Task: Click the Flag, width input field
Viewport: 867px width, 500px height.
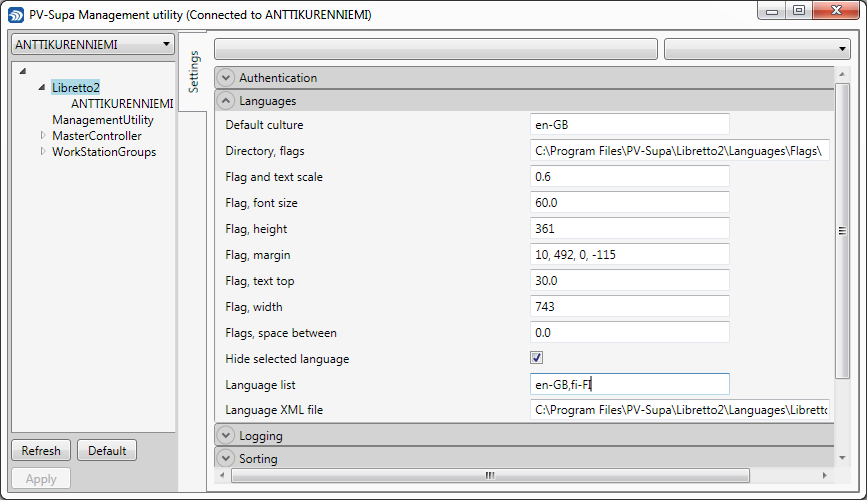Action: point(629,307)
